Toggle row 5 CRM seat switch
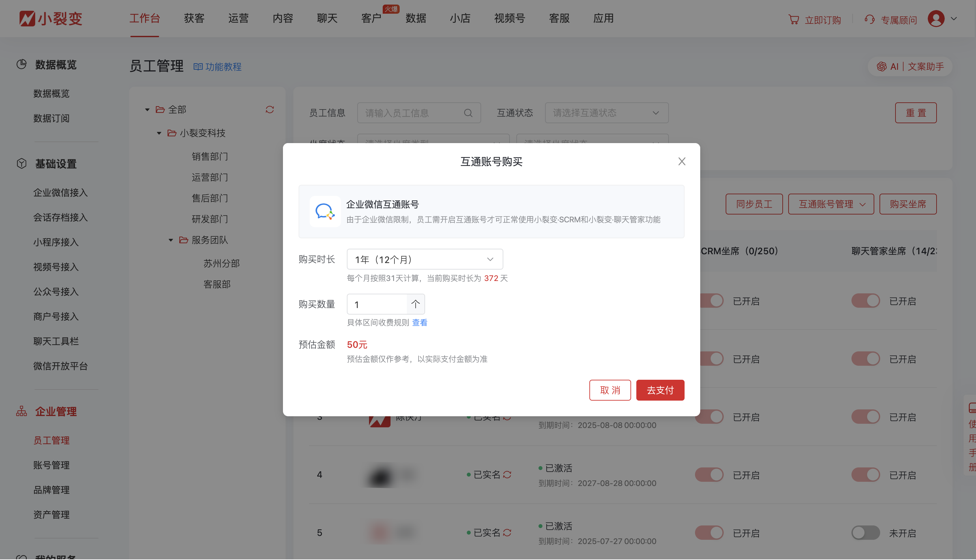976x560 pixels. click(x=709, y=533)
